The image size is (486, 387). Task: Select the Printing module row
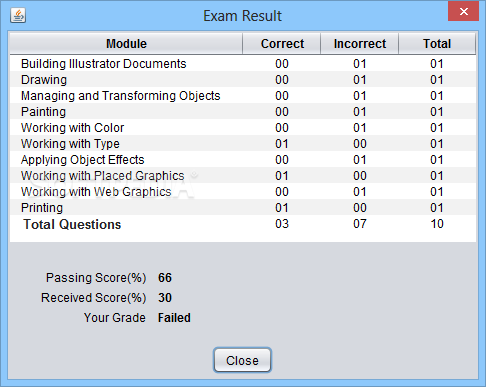(243, 207)
